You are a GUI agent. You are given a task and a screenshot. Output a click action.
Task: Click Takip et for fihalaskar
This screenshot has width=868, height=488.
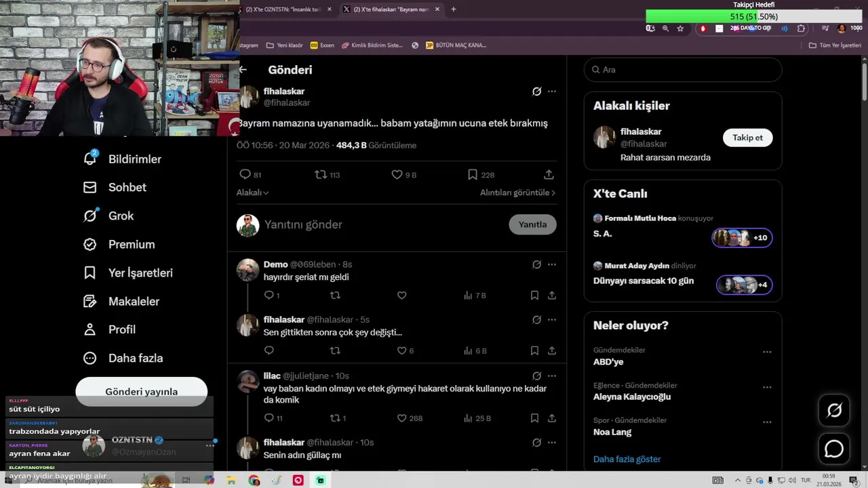click(x=747, y=138)
